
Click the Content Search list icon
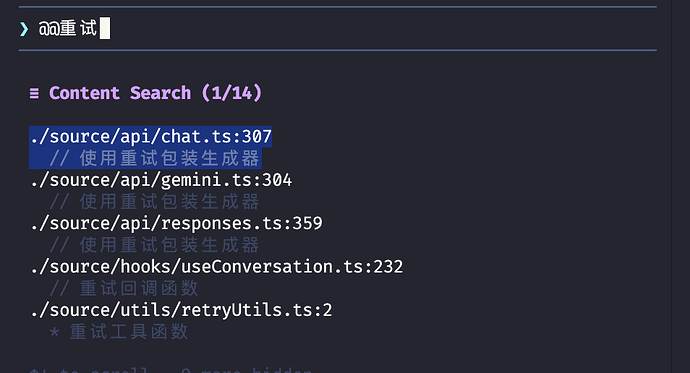(34, 93)
